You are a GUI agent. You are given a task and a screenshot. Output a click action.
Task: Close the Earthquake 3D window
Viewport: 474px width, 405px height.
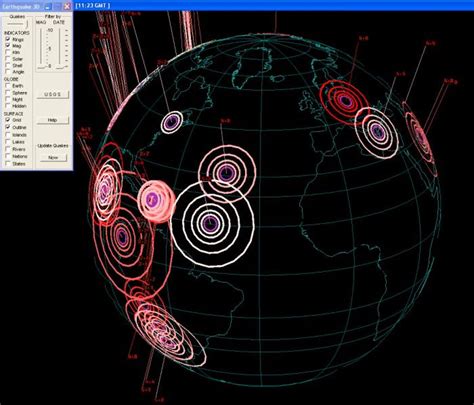pos(67,6)
